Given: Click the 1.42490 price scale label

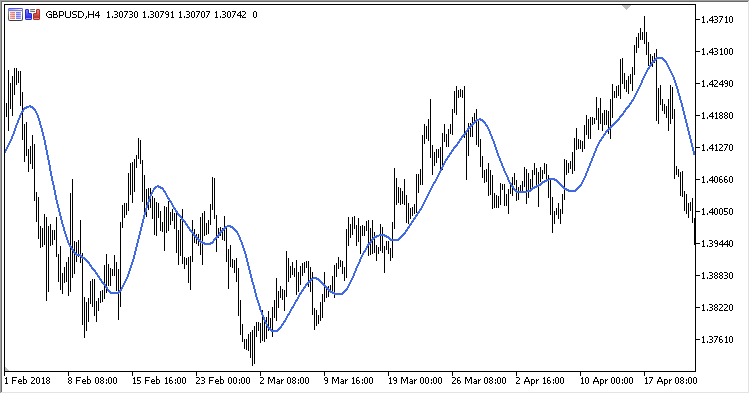Looking at the screenshot, I should pos(717,84).
